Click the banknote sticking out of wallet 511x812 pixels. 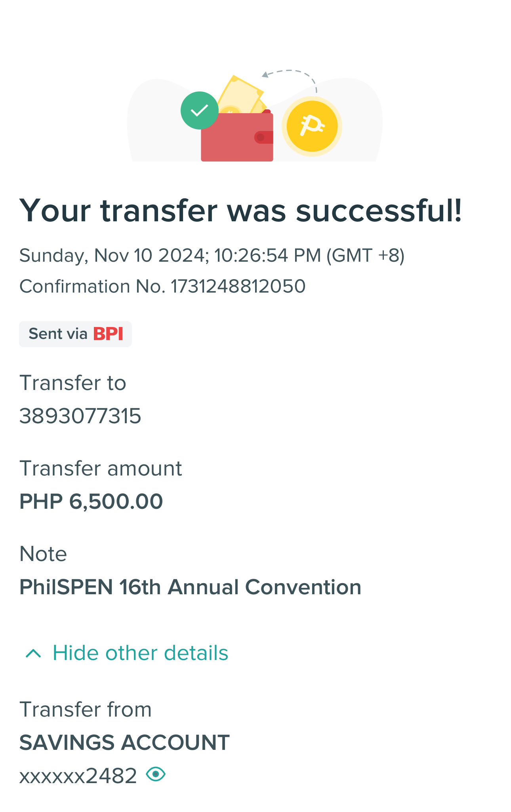pyautogui.click(x=240, y=94)
